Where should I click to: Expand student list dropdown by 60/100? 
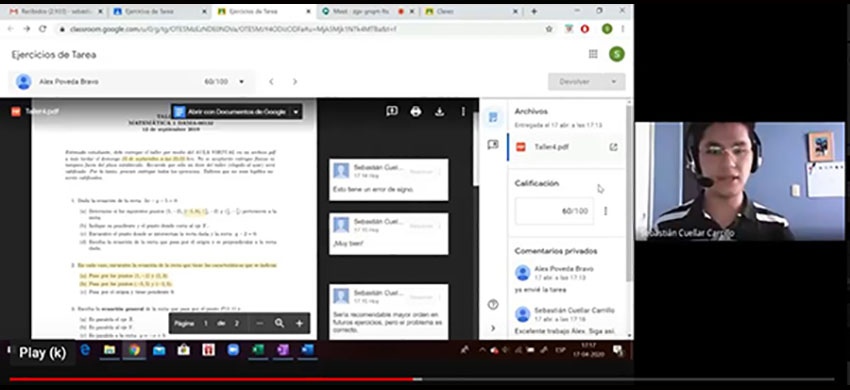coord(241,82)
